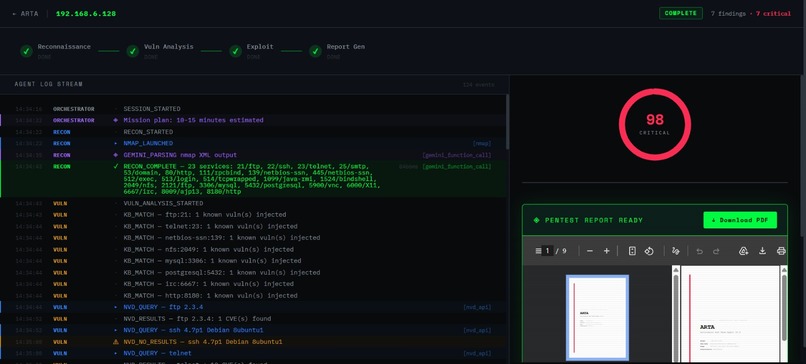Select the KB_MATCH telnet:23 log entry
Viewport: 806px width, 364px height.
pyautogui.click(x=253, y=226)
